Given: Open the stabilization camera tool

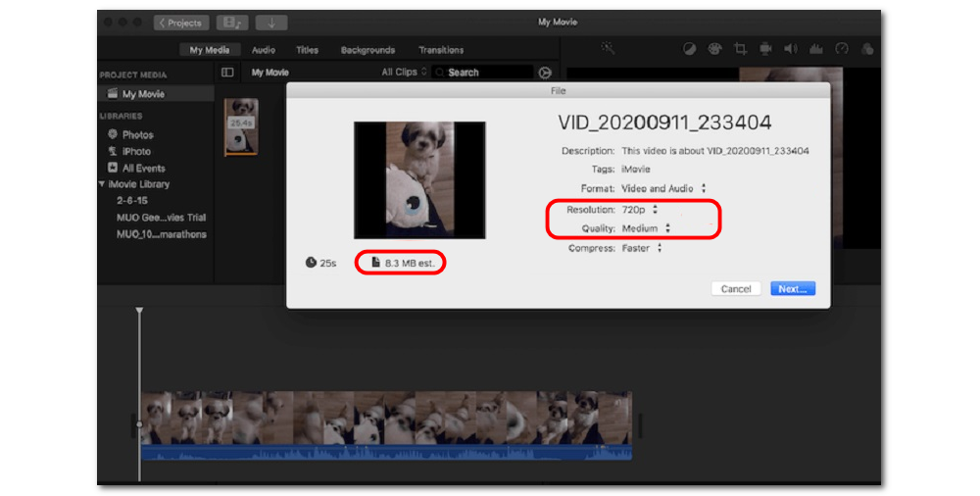Looking at the screenshot, I should click(x=765, y=49).
